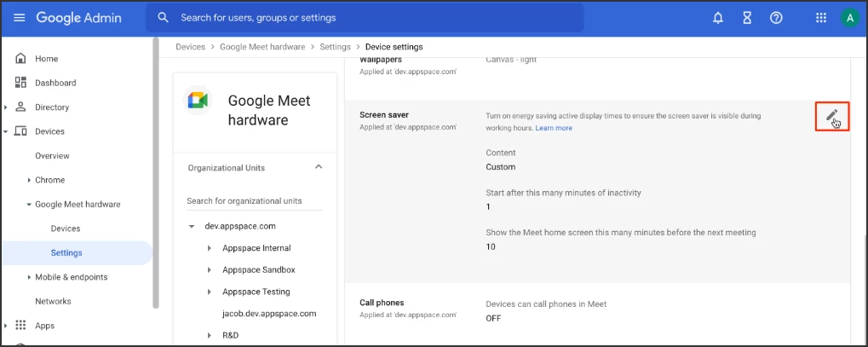Expand the Mobile & endpoints arrow
Viewport: 868px width, 347px height.
click(x=29, y=277)
